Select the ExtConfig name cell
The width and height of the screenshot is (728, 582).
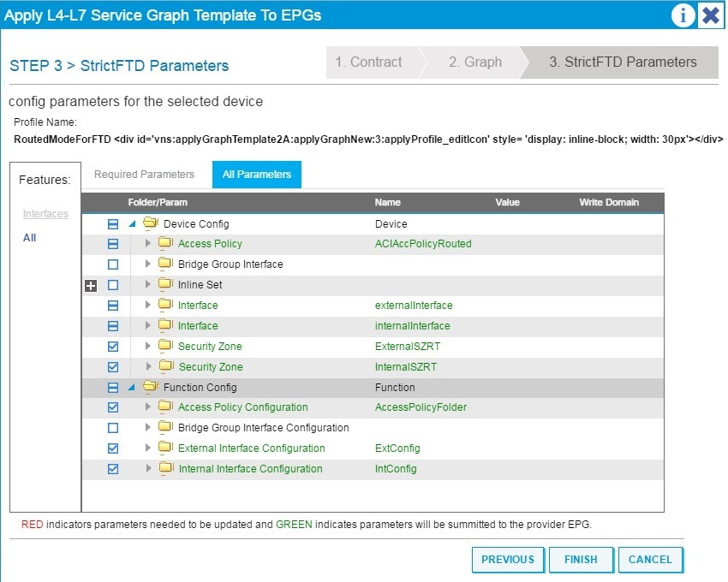click(x=397, y=448)
